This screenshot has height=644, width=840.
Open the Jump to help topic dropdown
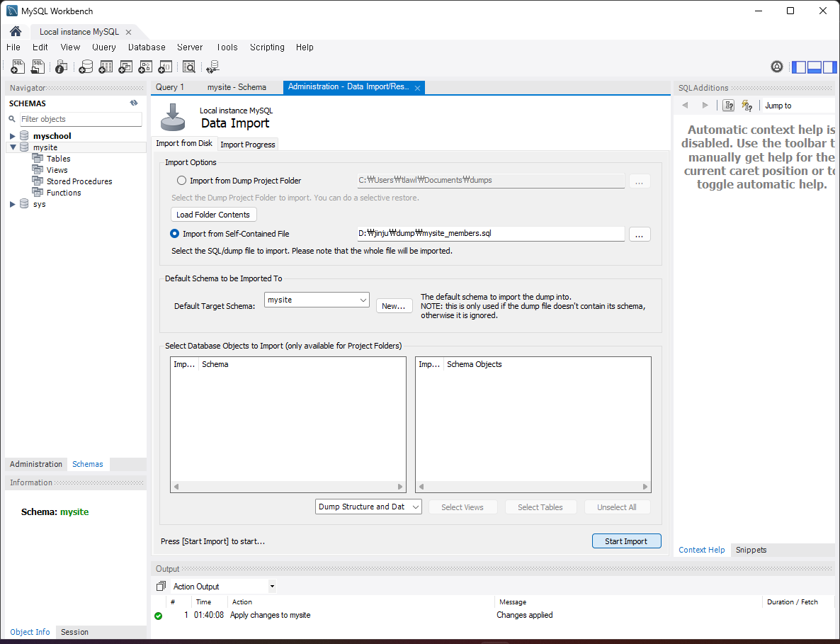(x=798, y=106)
